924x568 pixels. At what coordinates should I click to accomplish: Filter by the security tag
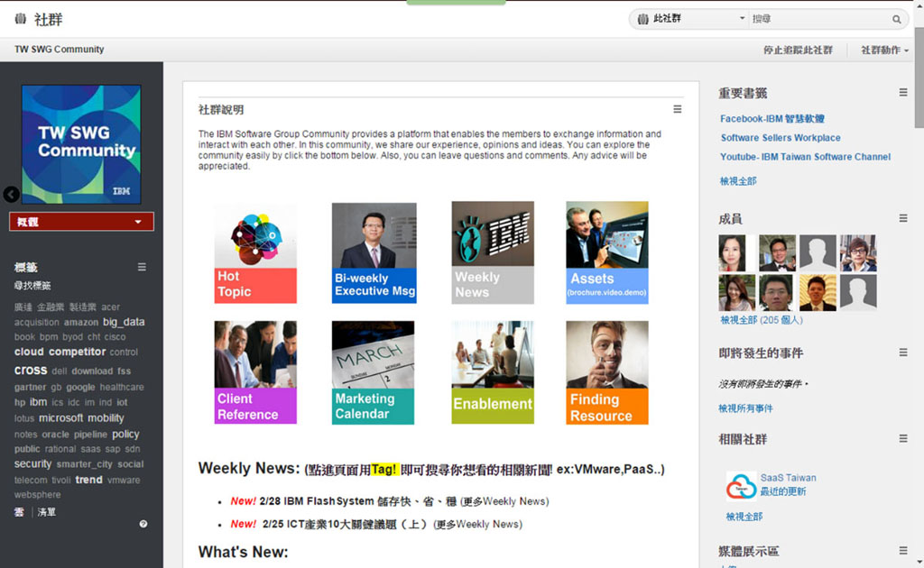pyautogui.click(x=33, y=463)
